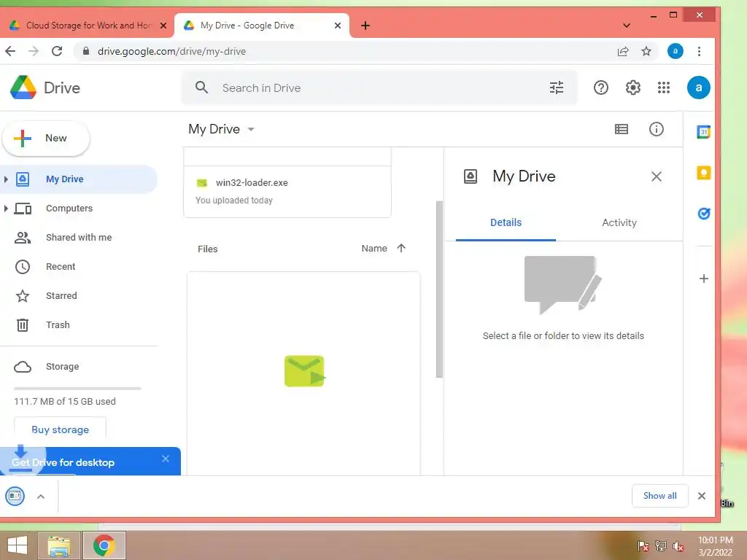
Task: Click the address bar URL
Action: (171, 51)
